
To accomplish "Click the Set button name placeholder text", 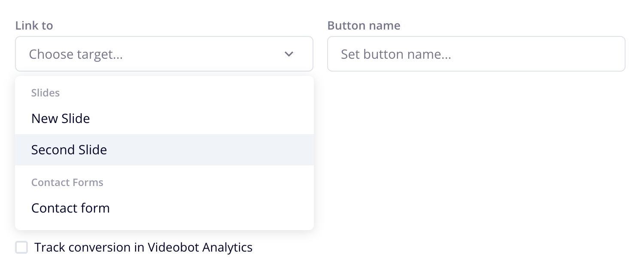I will pos(396,54).
